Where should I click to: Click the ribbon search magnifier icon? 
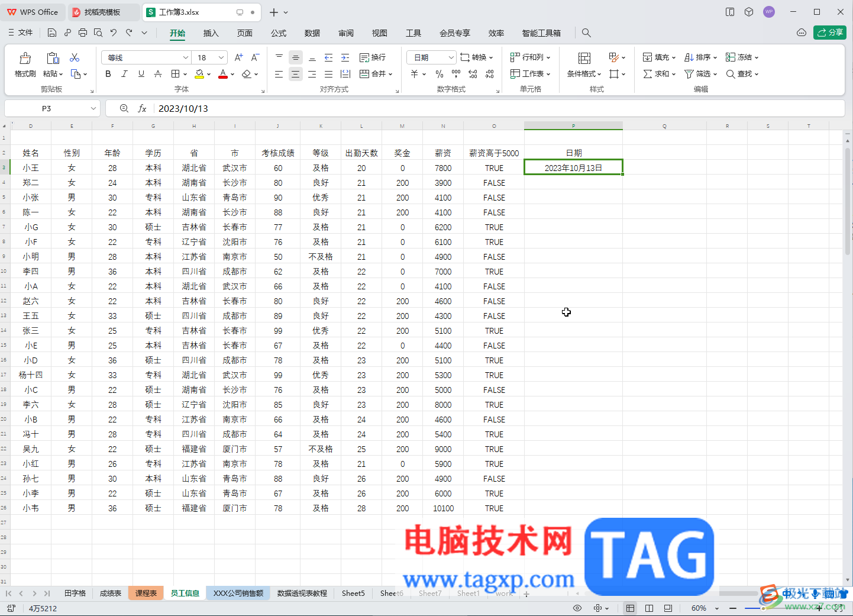586,33
